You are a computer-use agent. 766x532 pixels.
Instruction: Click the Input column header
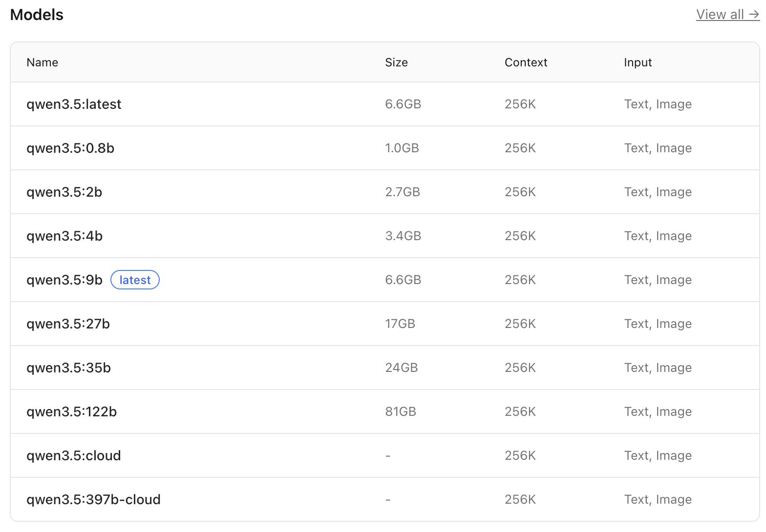(638, 62)
